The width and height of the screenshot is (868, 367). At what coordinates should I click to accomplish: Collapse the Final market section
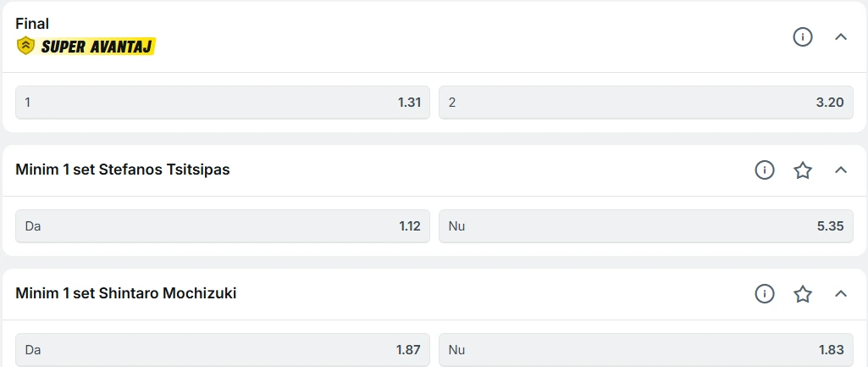tap(841, 36)
